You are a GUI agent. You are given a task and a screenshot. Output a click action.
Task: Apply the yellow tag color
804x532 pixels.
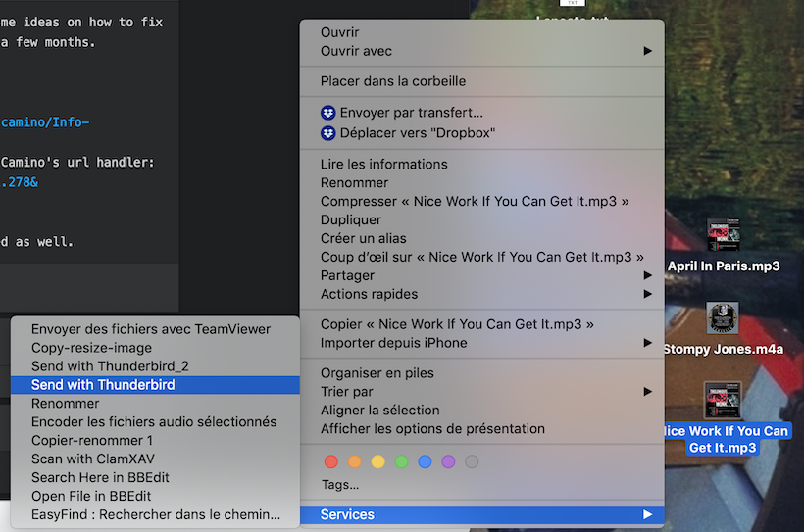(x=377, y=461)
